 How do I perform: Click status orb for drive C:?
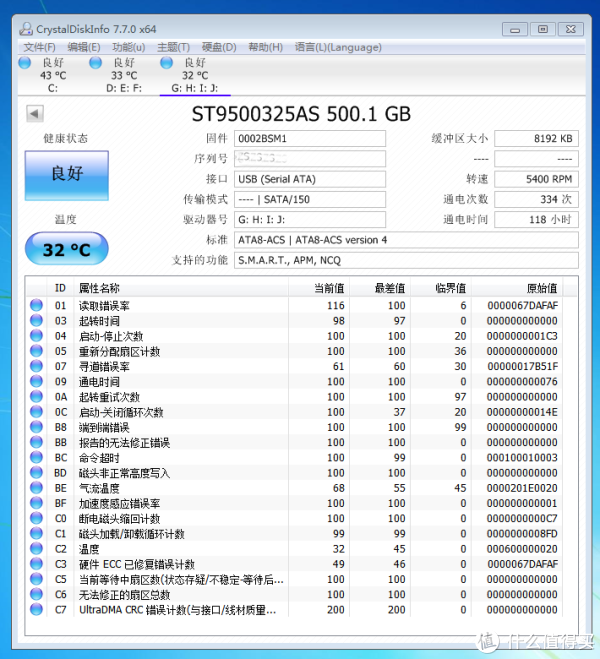25,63
